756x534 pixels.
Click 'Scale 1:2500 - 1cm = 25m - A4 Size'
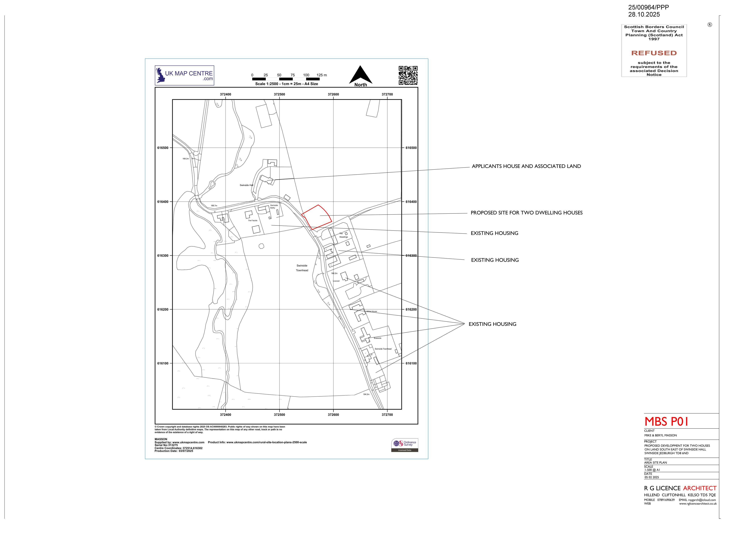(x=286, y=84)
